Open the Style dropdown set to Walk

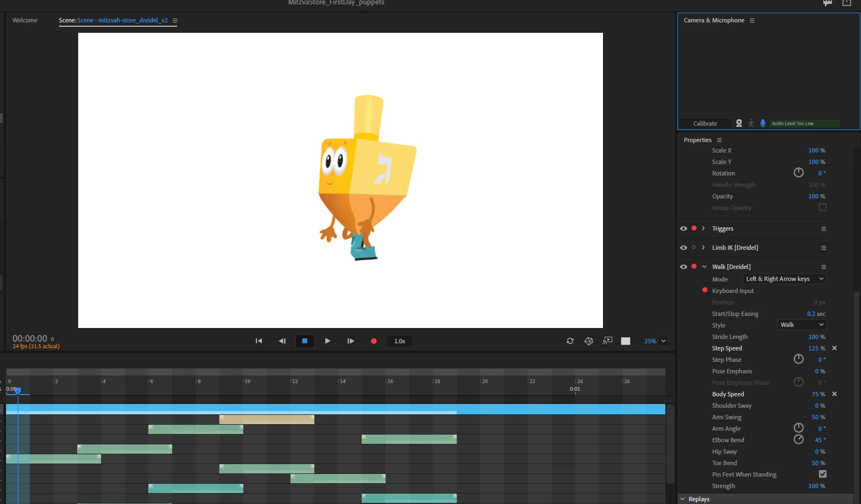[801, 325]
